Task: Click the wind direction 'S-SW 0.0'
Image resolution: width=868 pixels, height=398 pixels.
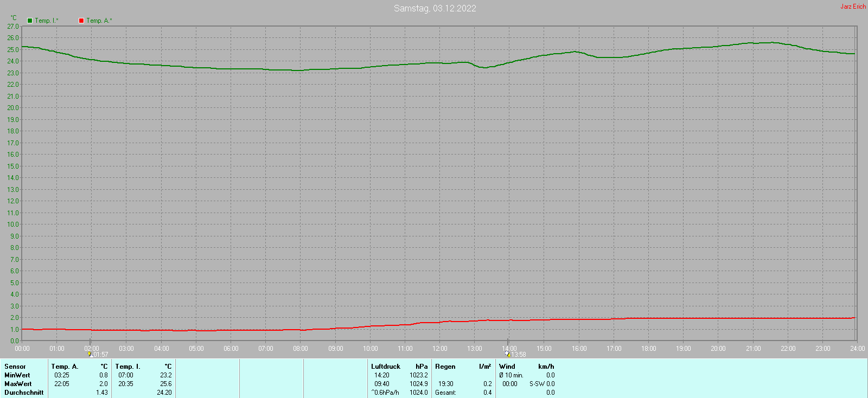Action: (542, 384)
